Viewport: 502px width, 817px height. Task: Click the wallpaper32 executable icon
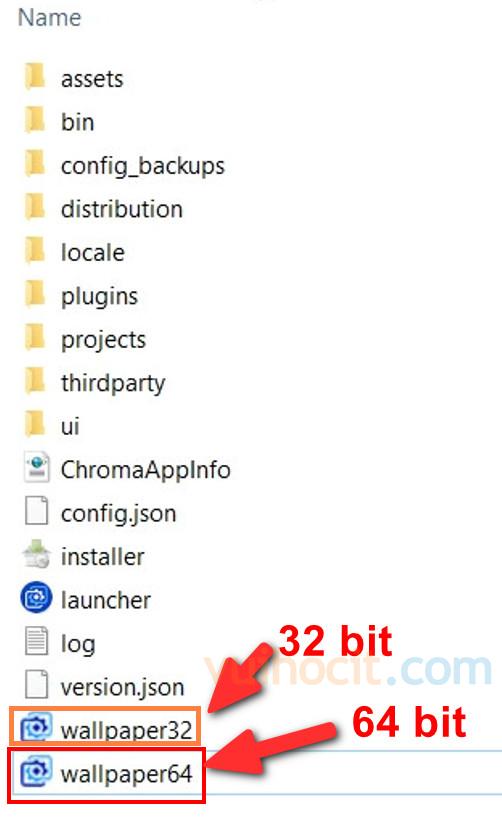pos(36,728)
